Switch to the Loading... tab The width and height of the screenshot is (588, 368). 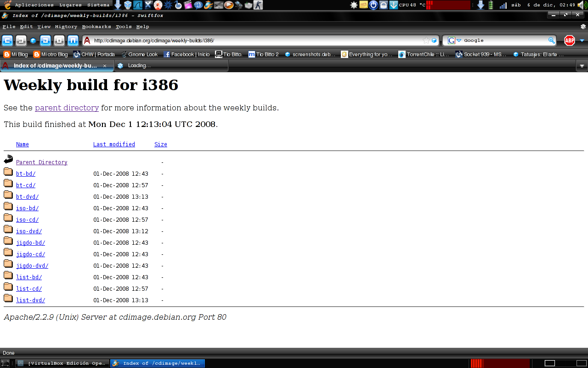pos(171,66)
